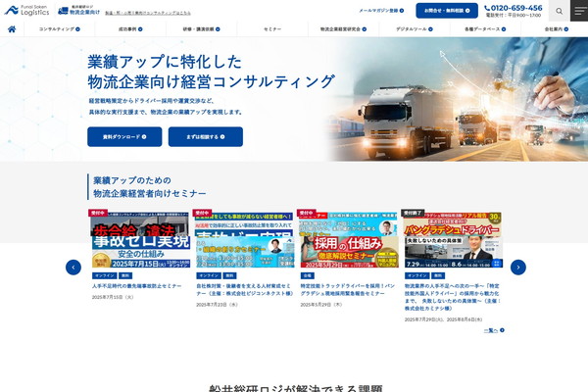Click the date 2025年5月29日（木）
588x392 pixels.
click(321, 305)
